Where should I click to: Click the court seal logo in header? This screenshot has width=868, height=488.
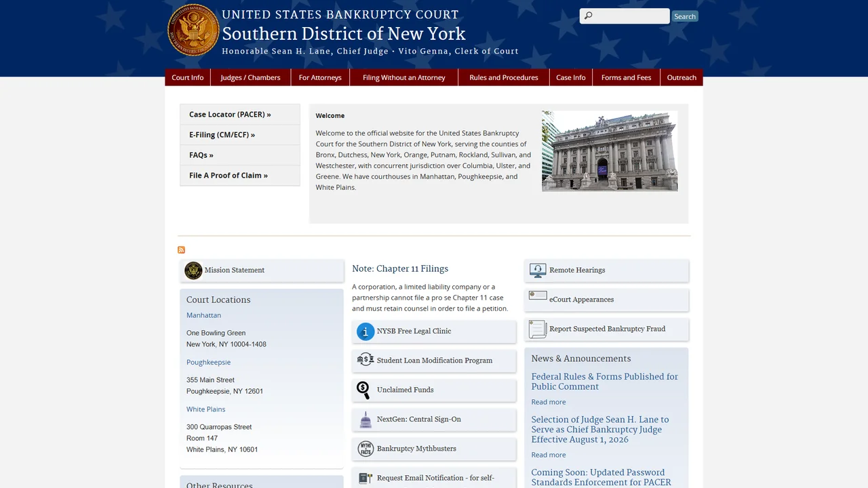click(x=193, y=30)
